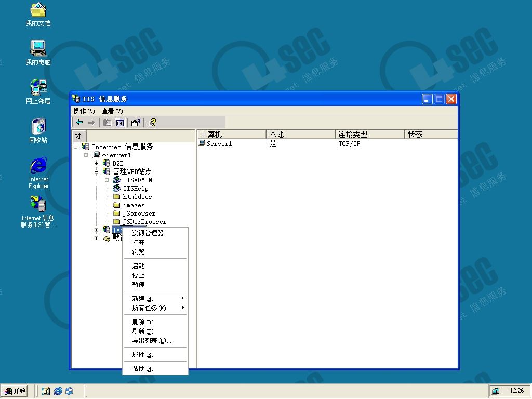Image resolution: width=532 pixels, height=399 pixels.
Task: Open 网上邻居 desktop icon
Action: [x=38, y=91]
